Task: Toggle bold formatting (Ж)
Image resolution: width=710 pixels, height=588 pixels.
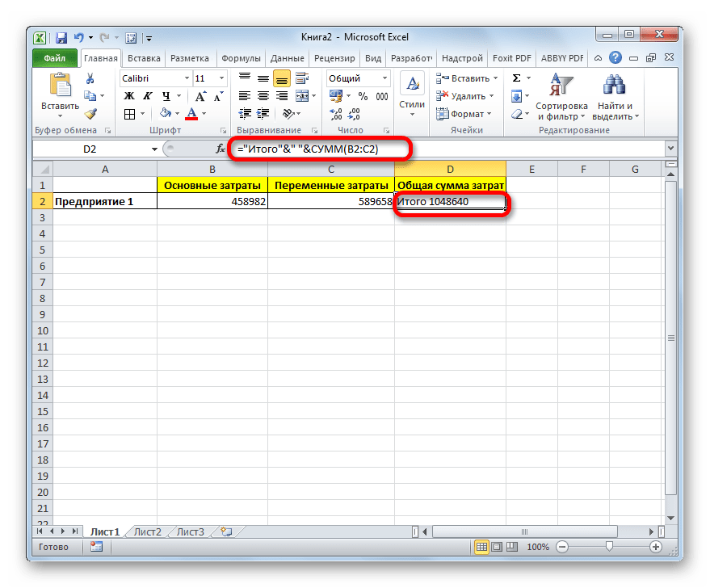Action: click(128, 96)
